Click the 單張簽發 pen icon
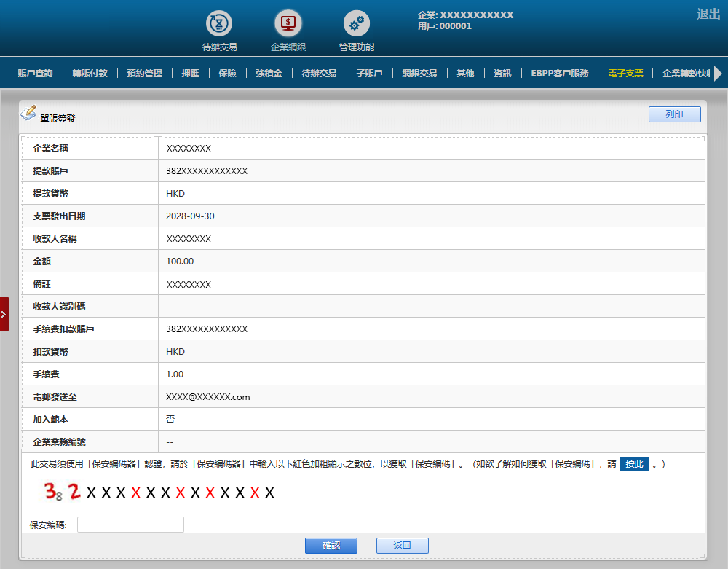Image resolution: width=728 pixels, height=569 pixels. tap(28, 114)
